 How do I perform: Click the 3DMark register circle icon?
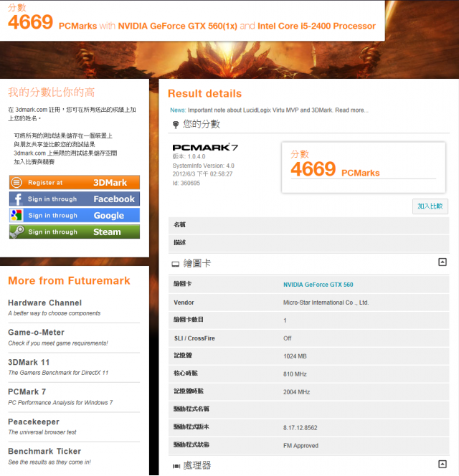(x=16, y=183)
